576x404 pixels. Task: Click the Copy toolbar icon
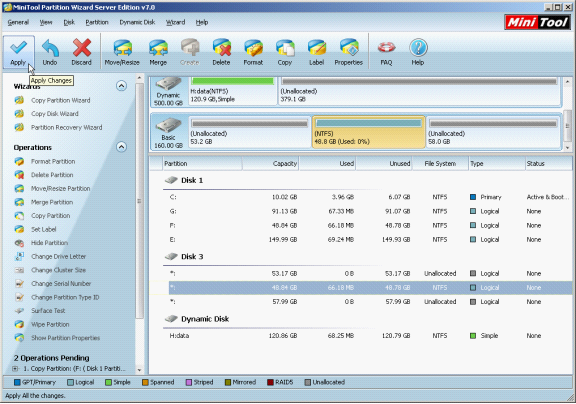coord(285,48)
